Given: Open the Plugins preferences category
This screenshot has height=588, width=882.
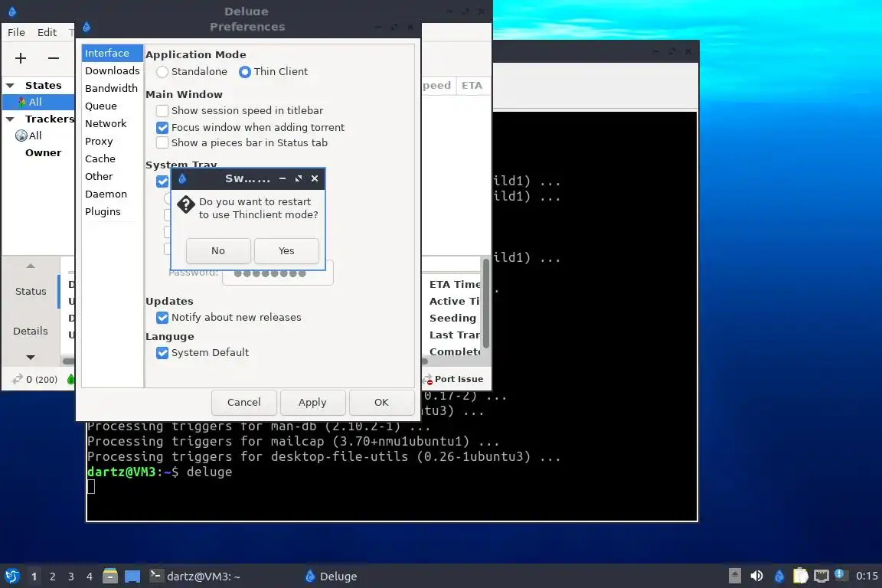Looking at the screenshot, I should click(x=112, y=211).
